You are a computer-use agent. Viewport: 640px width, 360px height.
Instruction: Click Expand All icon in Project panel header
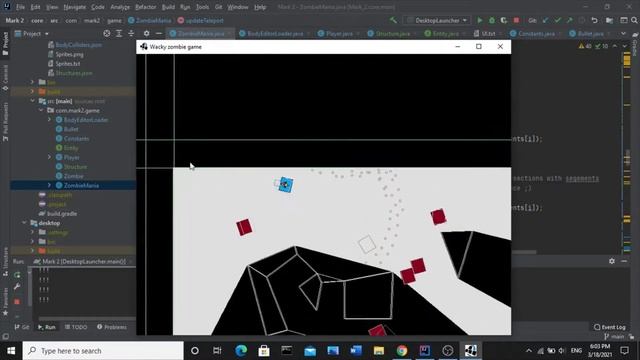coord(119,33)
